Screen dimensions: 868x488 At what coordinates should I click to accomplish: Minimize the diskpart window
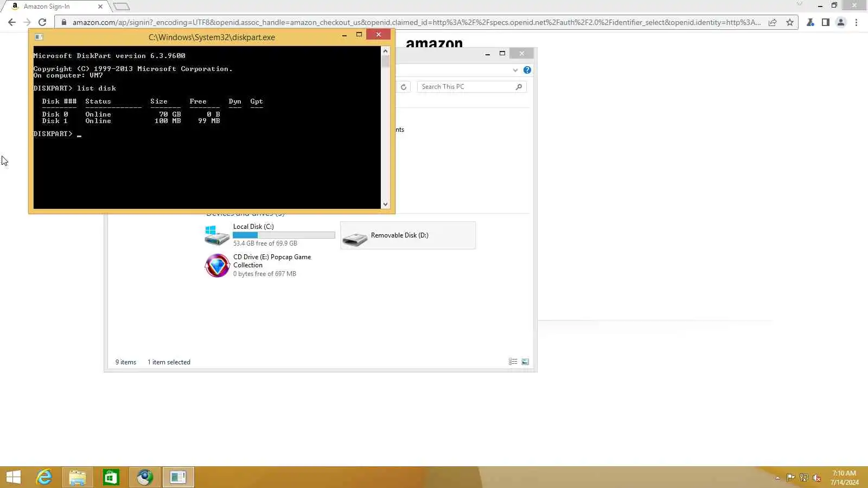344,35
